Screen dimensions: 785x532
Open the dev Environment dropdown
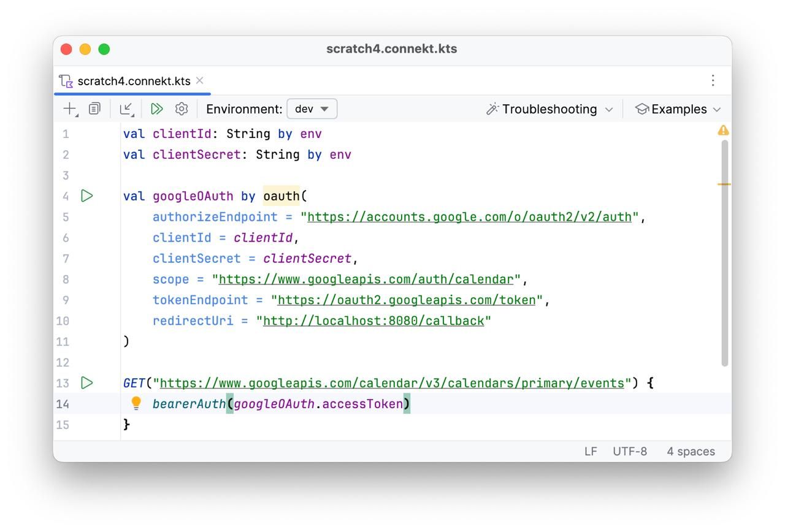(312, 109)
